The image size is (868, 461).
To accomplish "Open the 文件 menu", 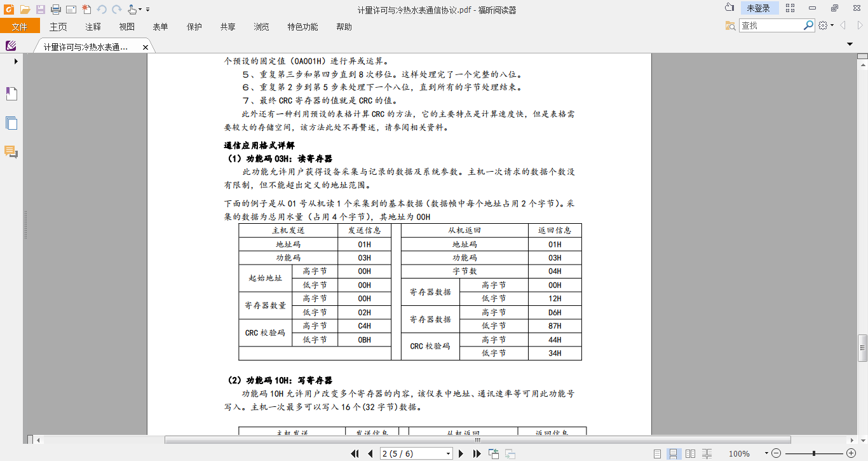I will pos(20,27).
